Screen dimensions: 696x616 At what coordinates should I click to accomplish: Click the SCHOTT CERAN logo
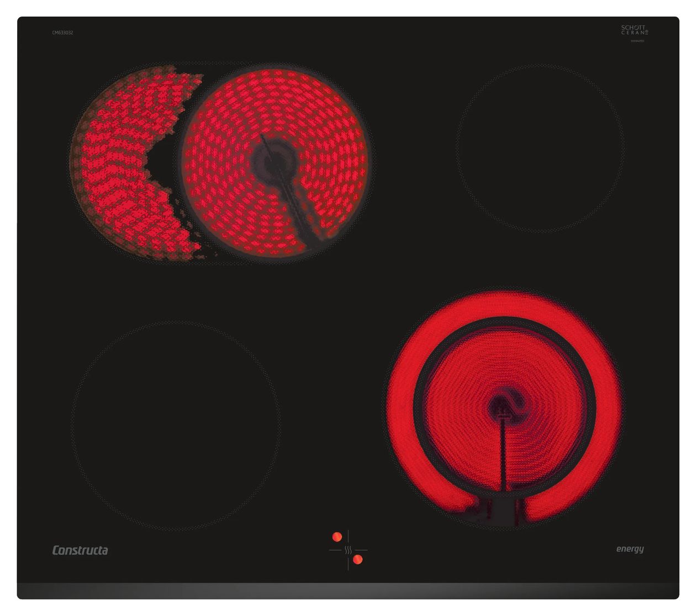[634, 30]
